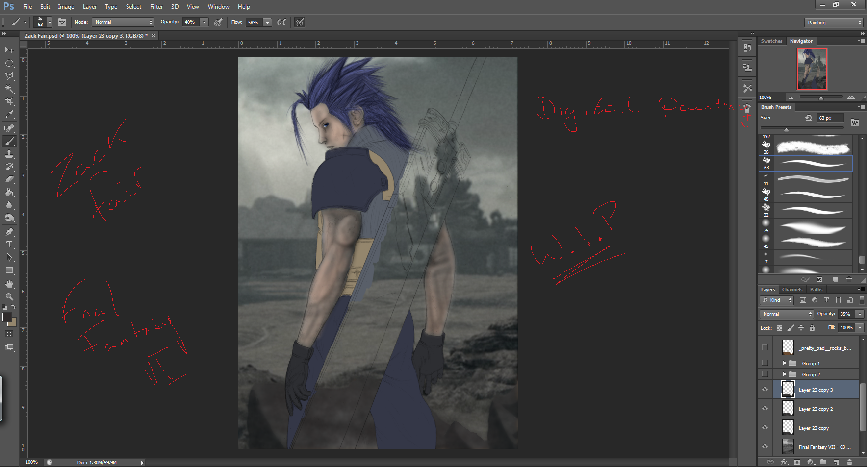Add a layer style with fx icon

coord(785,462)
